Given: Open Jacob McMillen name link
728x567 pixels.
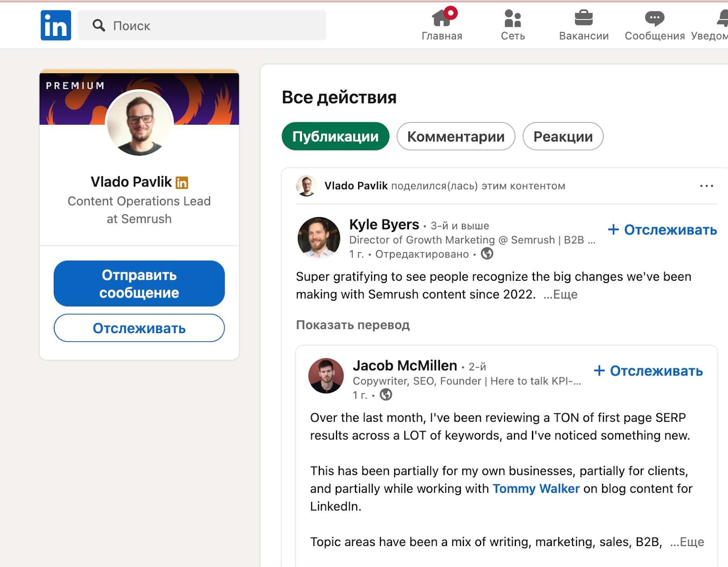Looking at the screenshot, I should point(405,365).
